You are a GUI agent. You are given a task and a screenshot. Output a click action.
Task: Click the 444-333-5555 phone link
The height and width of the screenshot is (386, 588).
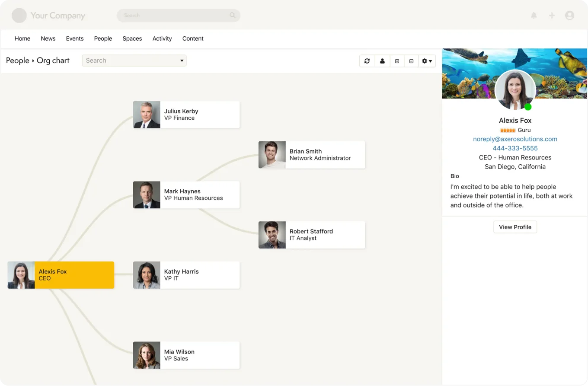tap(515, 148)
